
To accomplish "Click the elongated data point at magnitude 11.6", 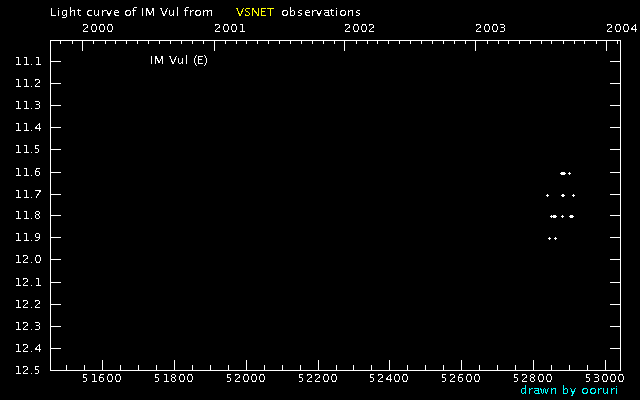I will click(x=563, y=173).
